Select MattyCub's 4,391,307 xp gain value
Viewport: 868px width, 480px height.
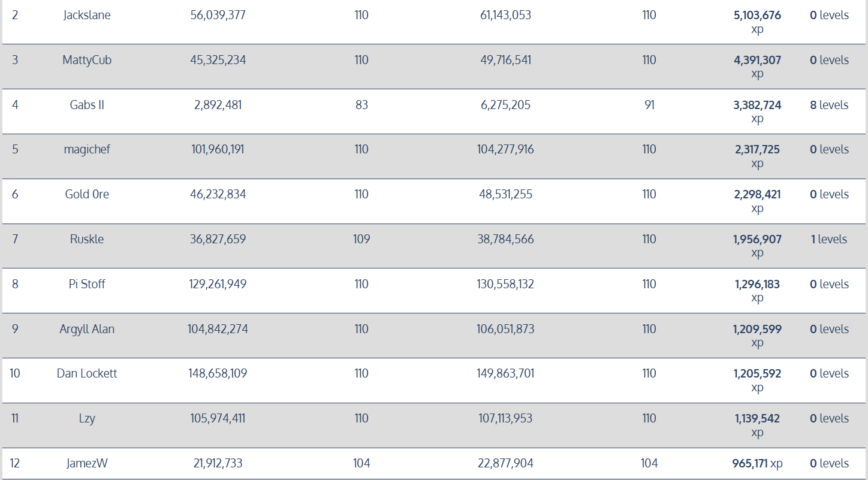point(757,60)
